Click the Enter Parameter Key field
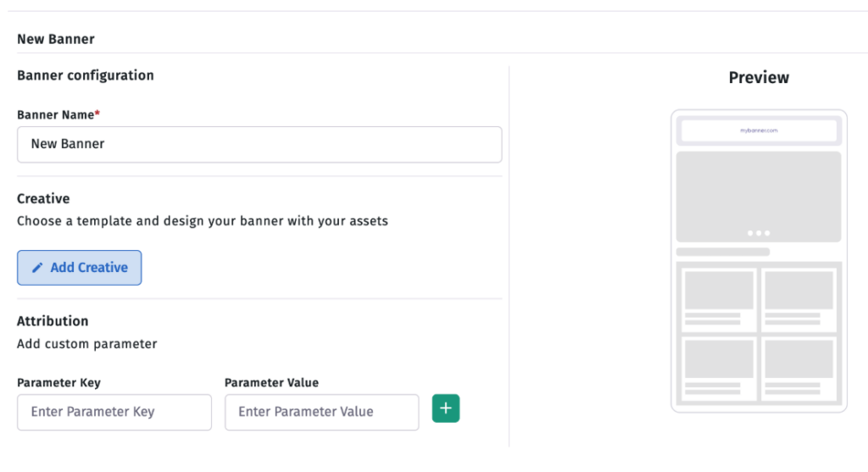This screenshot has width=868, height=472. coord(114,412)
